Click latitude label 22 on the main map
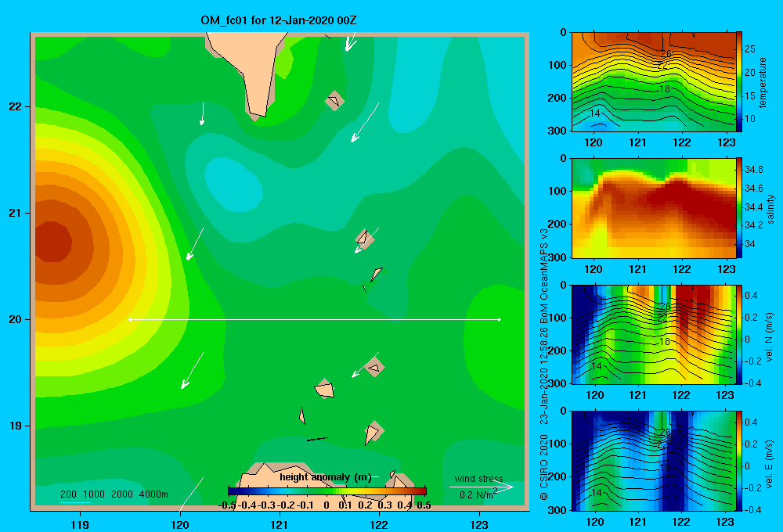Screen dimensions: 783x532 16,107
